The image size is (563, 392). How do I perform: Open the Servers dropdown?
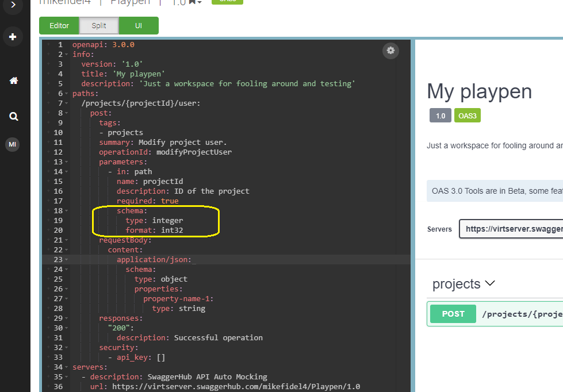[511, 229]
